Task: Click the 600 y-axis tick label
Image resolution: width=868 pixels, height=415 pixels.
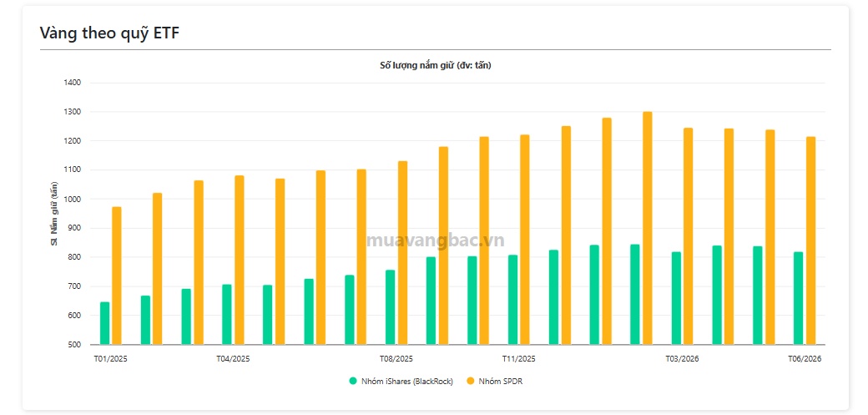Action: [75, 316]
